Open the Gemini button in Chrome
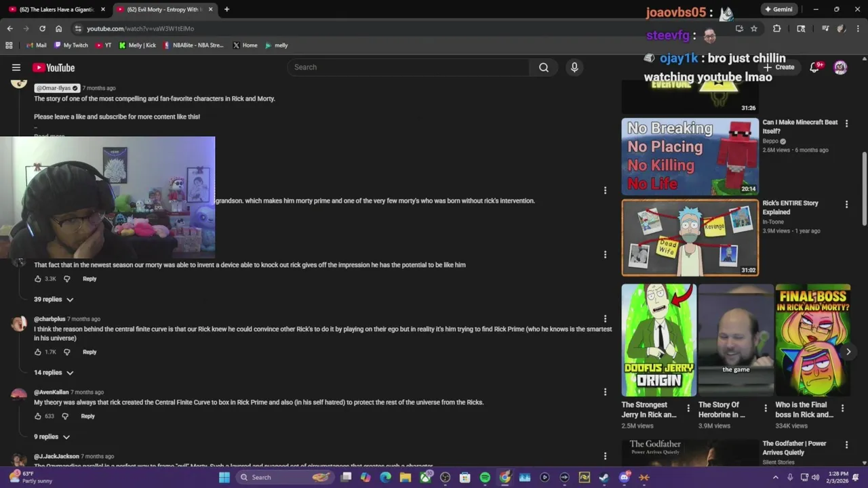 click(x=778, y=9)
